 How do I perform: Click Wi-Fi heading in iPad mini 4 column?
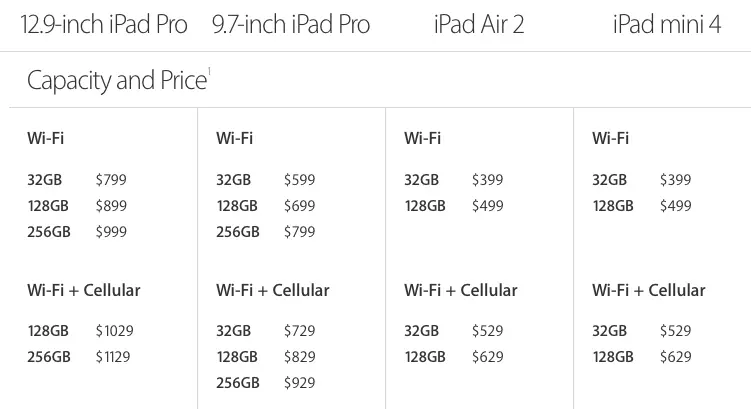[x=610, y=139]
